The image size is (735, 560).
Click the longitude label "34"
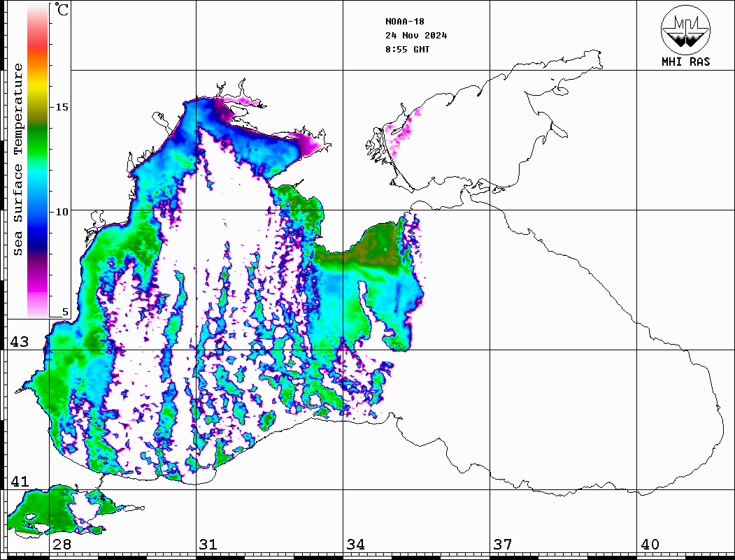(355, 544)
